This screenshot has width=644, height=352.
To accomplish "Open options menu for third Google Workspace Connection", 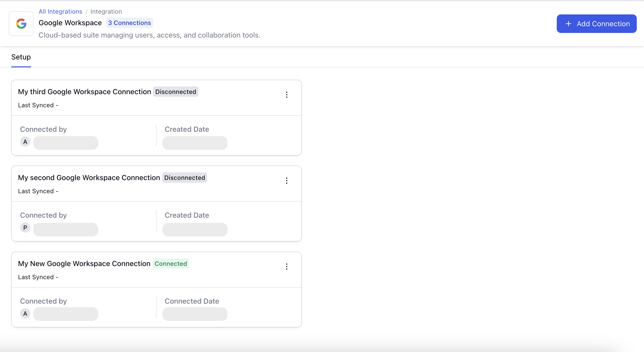I will 286,95.
